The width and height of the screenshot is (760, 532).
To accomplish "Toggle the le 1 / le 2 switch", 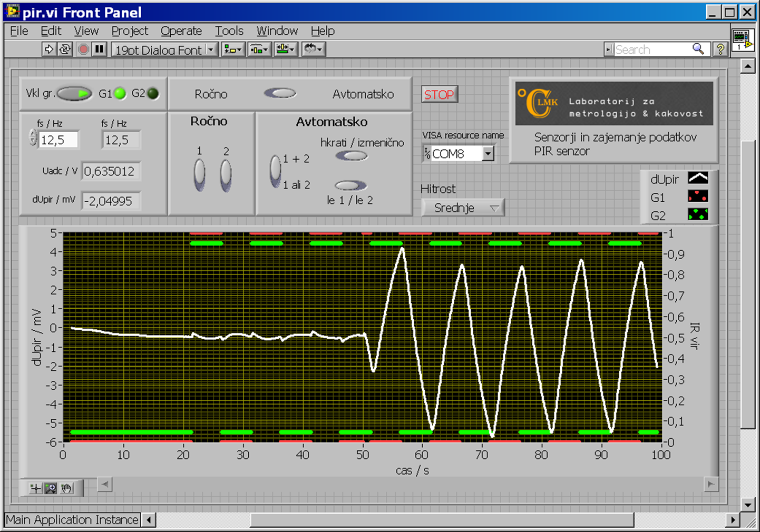I will tap(351, 185).
